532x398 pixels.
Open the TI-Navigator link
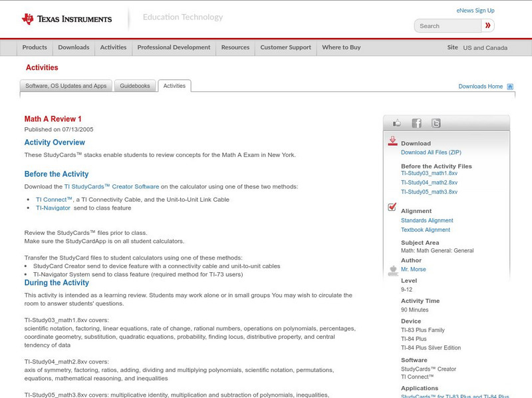point(53,208)
